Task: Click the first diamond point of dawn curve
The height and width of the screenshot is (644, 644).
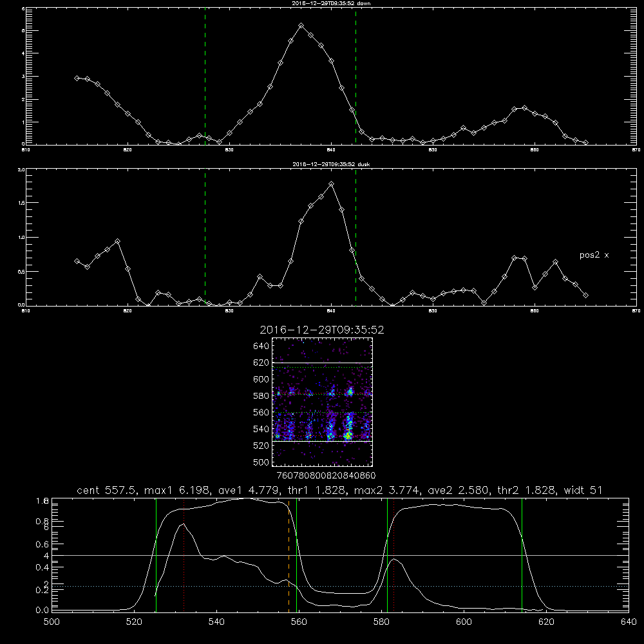Action: click(77, 78)
